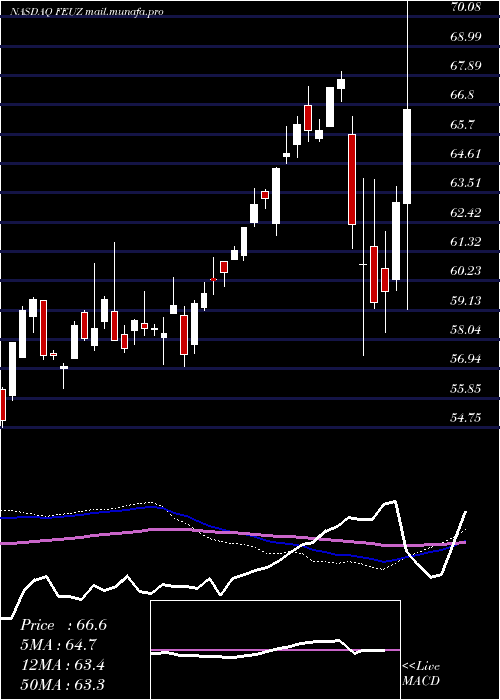Click the latest tall white candlestick body
The height and width of the screenshot is (700, 500).
407,156
